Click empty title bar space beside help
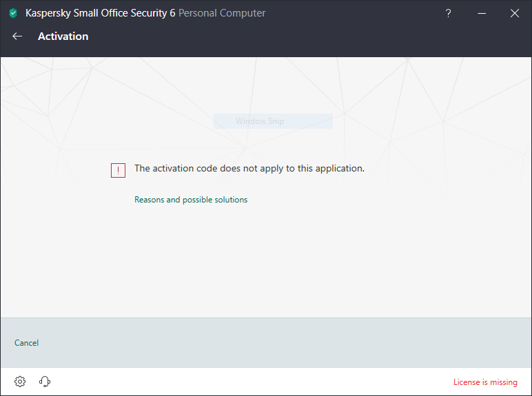This screenshot has width=532, height=396. tap(358, 13)
